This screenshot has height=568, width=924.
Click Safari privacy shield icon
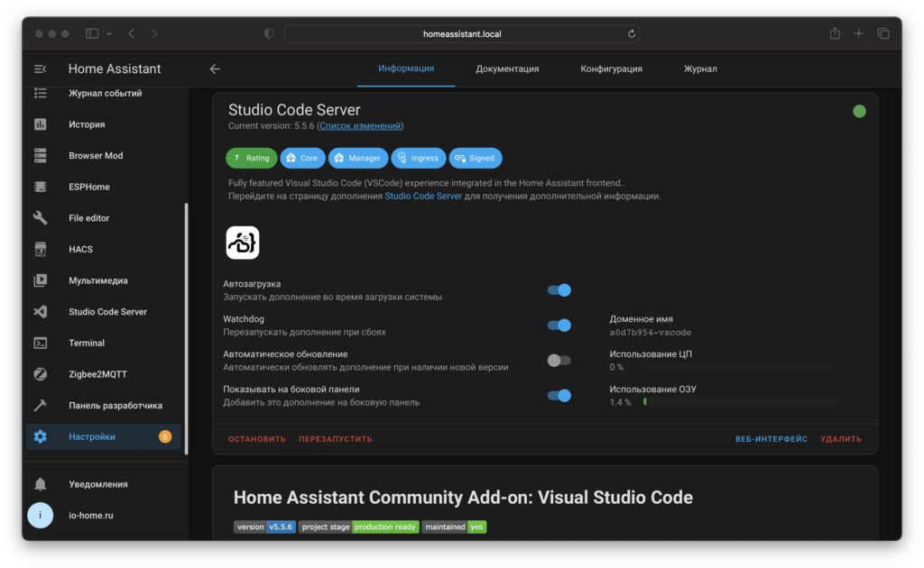pos(269,33)
